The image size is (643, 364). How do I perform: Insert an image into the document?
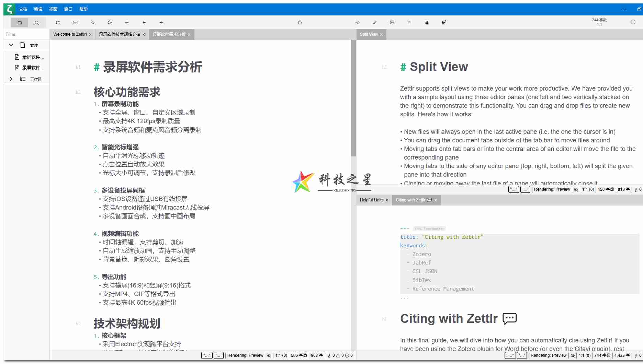[392, 22]
